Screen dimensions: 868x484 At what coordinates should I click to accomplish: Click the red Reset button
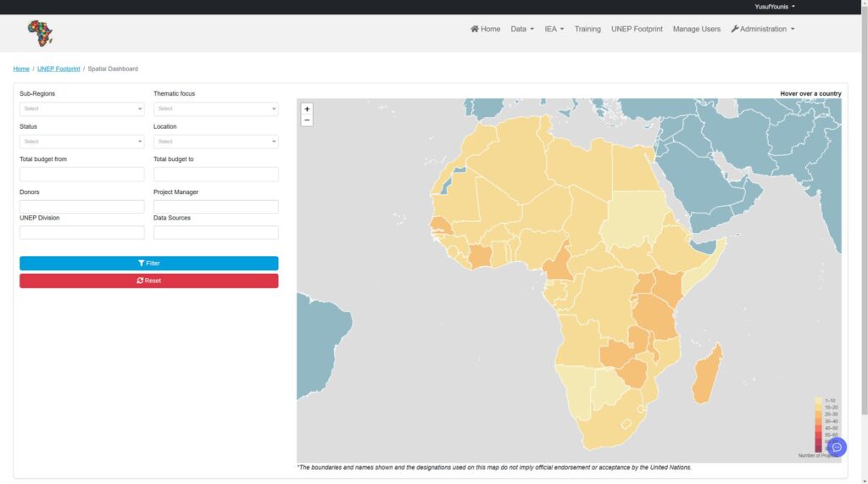(x=149, y=281)
